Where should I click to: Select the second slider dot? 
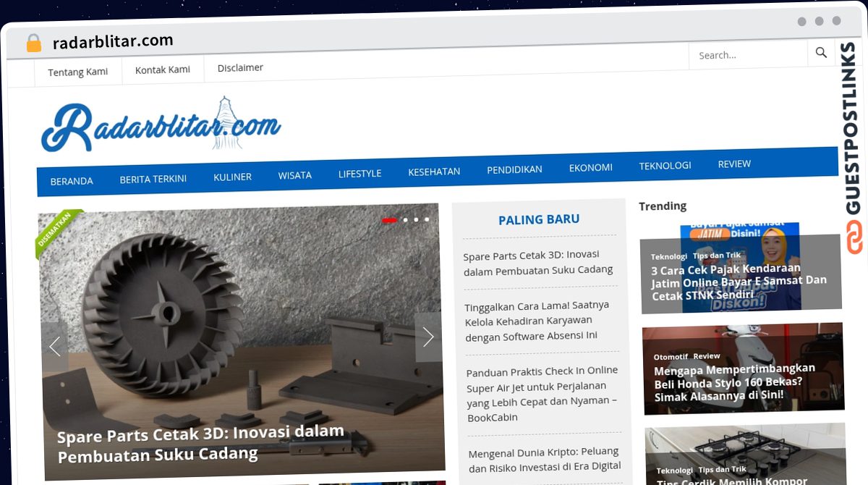pyautogui.click(x=405, y=219)
